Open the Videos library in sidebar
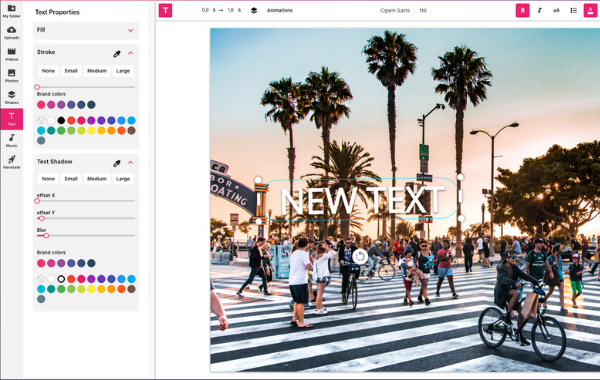This screenshot has width=600, height=380. point(11,54)
